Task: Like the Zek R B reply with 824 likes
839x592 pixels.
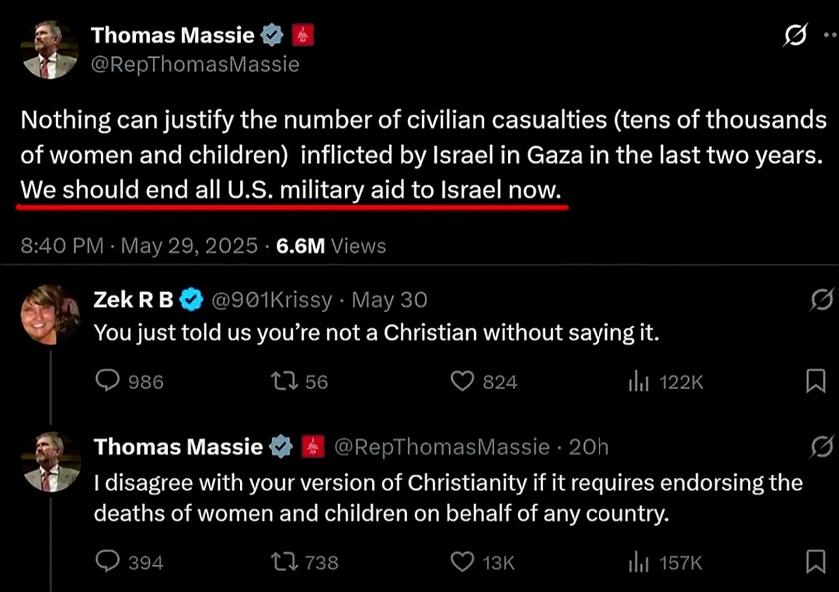Action: pyautogui.click(x=462, y=382)
